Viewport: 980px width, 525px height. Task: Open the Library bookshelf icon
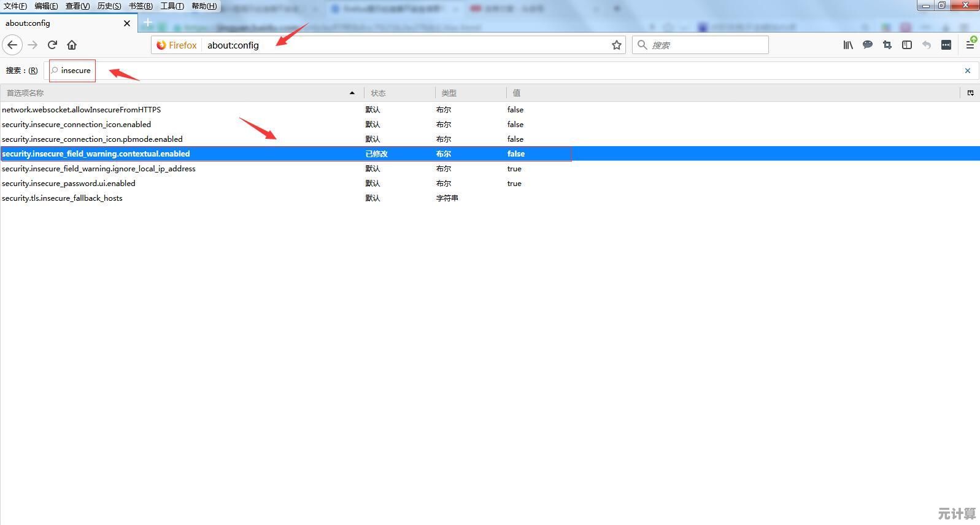(x=847, y=45)
